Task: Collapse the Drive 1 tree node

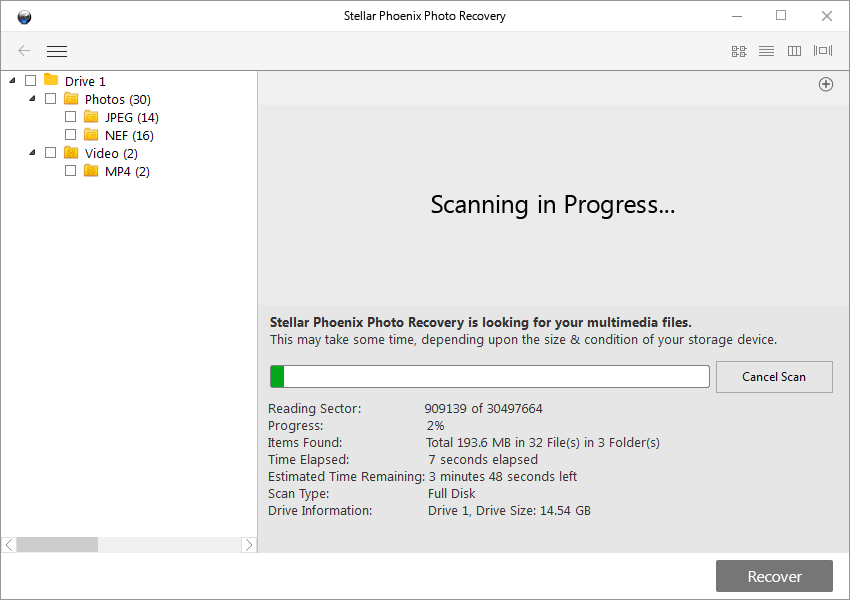Action: (x=12, y=81)
